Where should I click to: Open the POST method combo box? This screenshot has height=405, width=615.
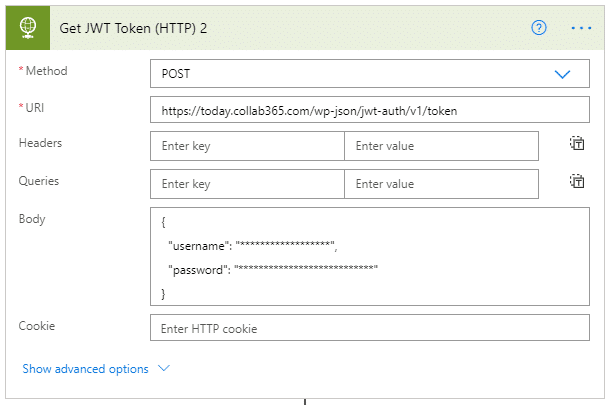pyautogui.click(x=369, y=74)
